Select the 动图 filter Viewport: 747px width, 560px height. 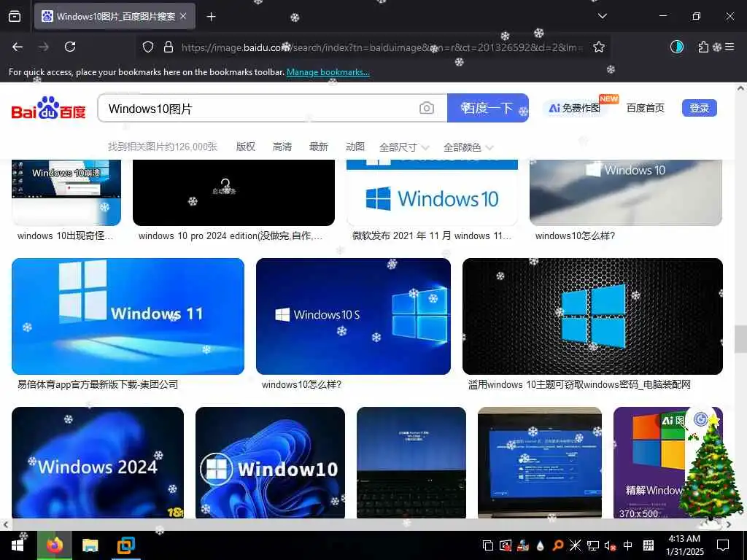(x=355, y=147)
